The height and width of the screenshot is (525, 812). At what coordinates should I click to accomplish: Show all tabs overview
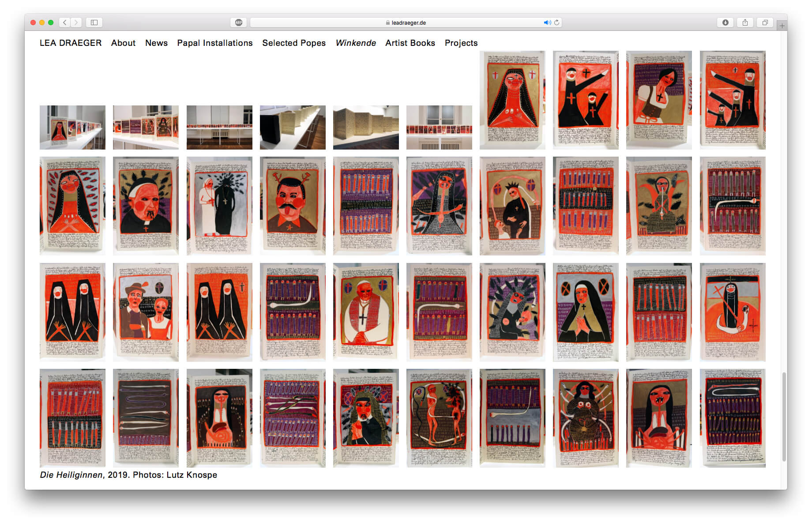pyautogui.click(x=765, y=22)
